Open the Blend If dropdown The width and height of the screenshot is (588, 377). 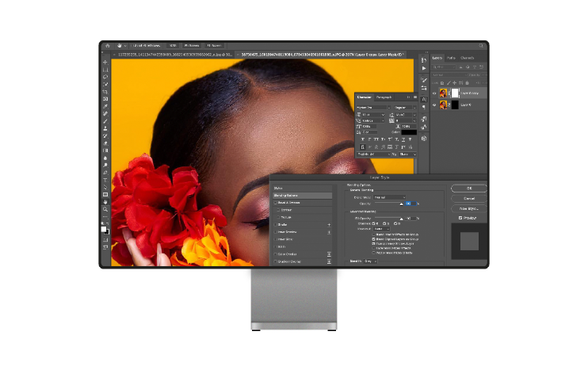[370, 261]
